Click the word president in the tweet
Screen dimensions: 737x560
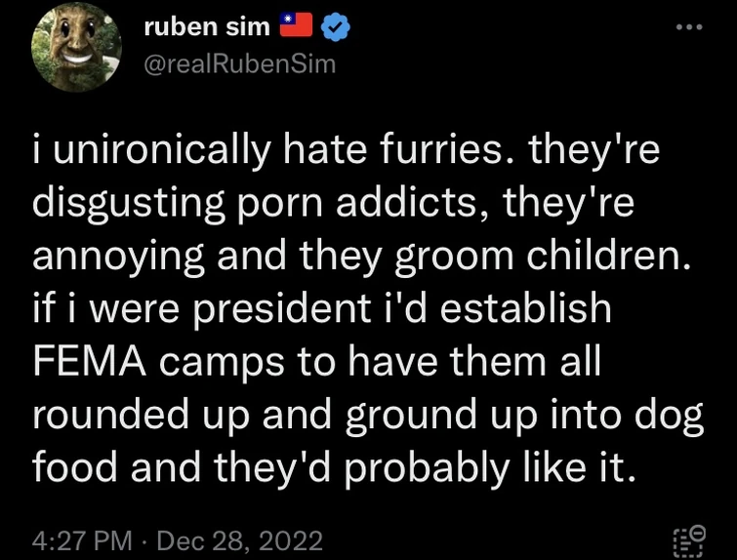(x=282, y=310)
